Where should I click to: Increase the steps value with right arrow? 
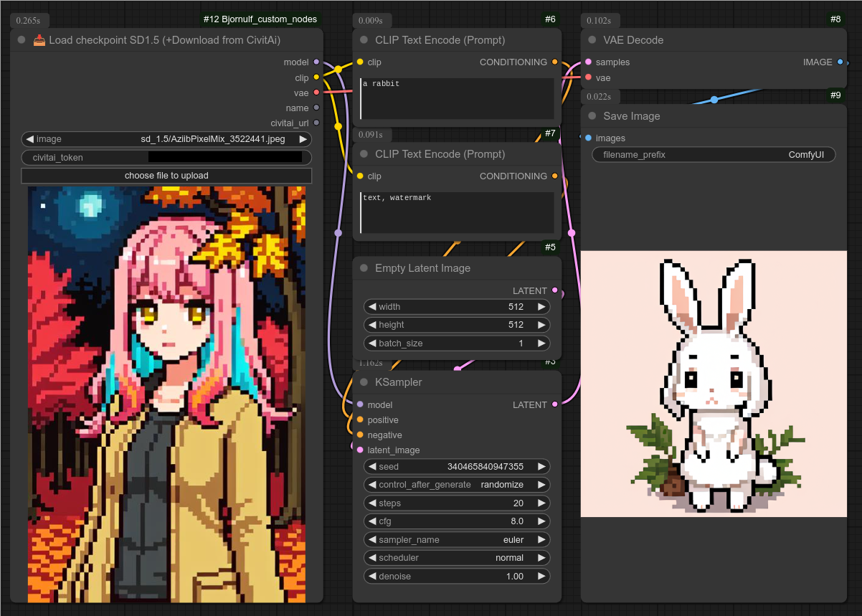[x=541, y=503]
